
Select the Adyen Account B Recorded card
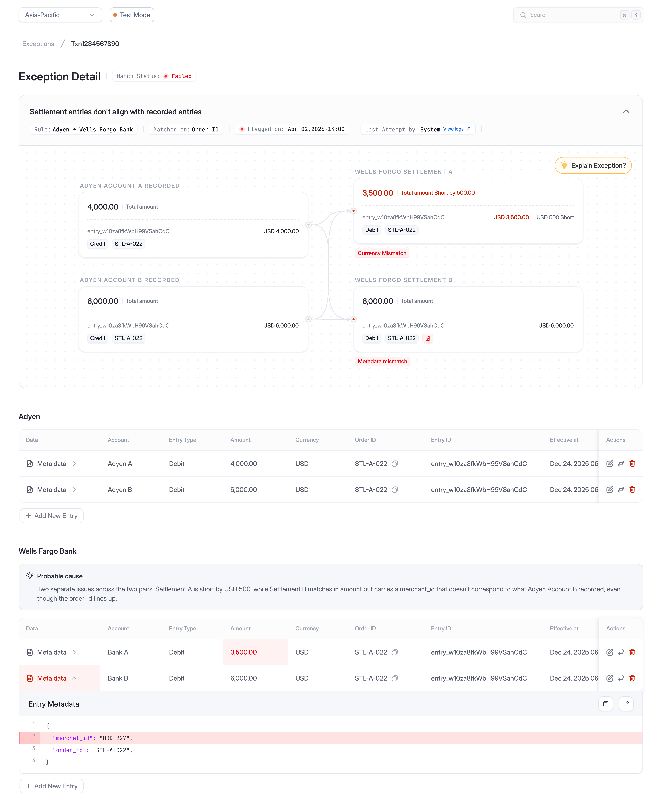pyautogui.click(x=193, y=319)
